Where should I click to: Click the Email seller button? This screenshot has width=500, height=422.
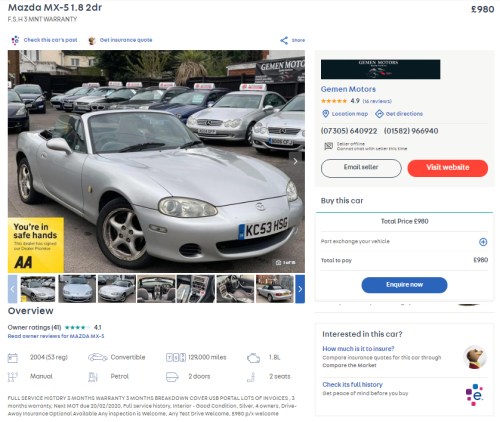361,168
